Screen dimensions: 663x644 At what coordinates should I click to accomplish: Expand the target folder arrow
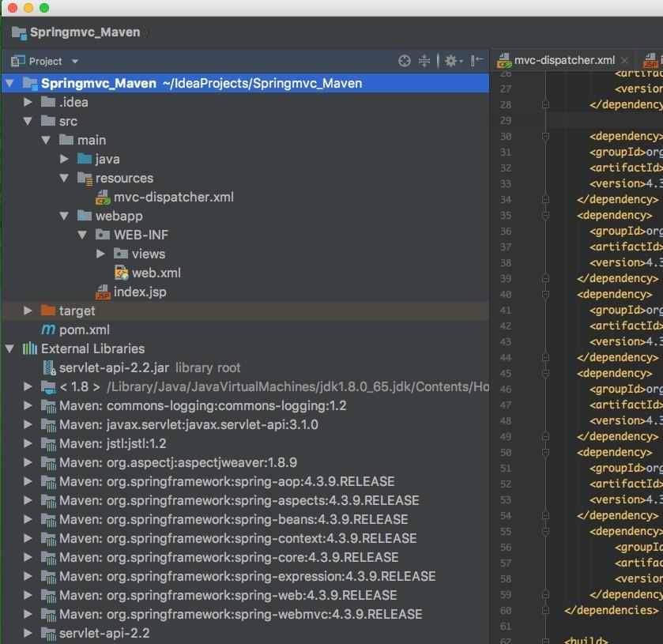28,311
